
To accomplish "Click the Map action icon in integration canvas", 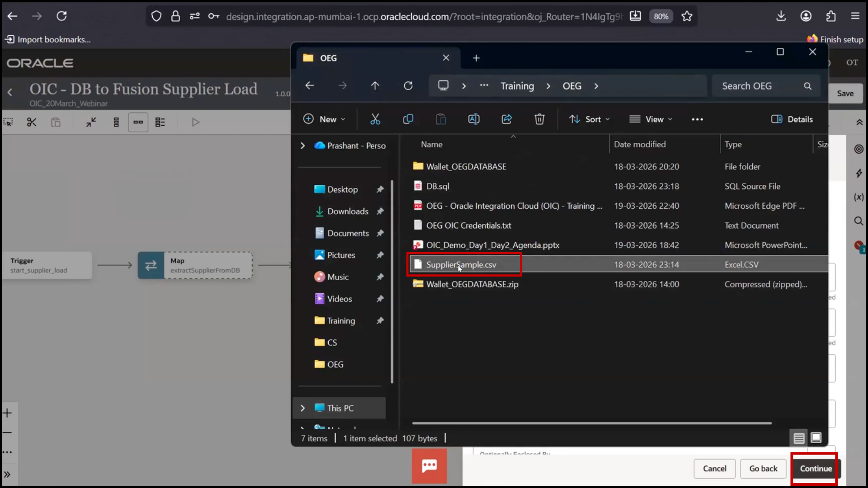I will pos(151,265).
